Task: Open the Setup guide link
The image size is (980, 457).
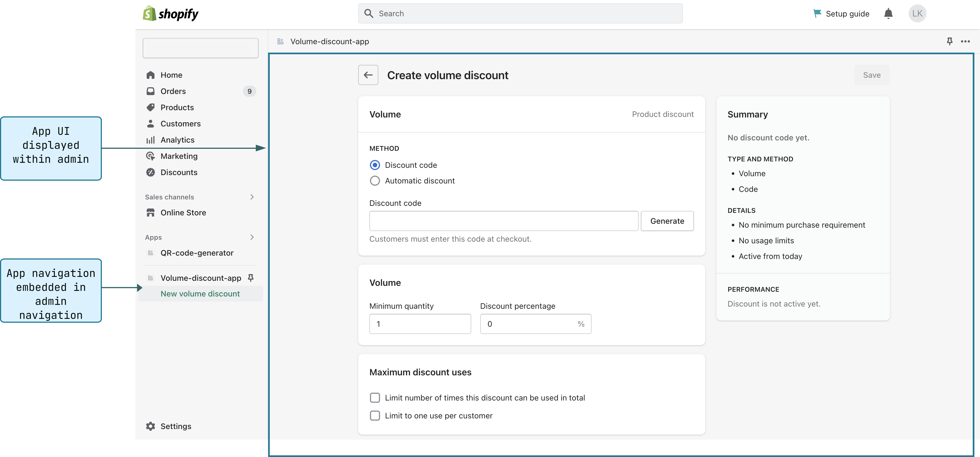Action: click(x=847, y=14)
